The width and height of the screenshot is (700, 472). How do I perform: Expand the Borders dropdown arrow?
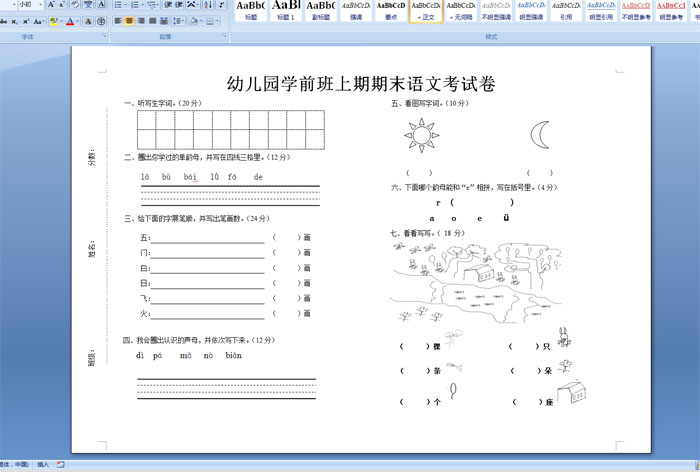coord(217,21)
